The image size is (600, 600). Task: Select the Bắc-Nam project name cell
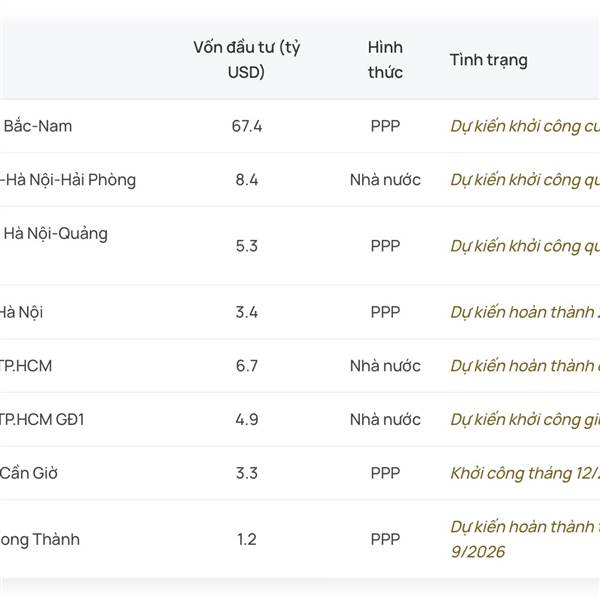pyautogui.click(x=38, y=126)
